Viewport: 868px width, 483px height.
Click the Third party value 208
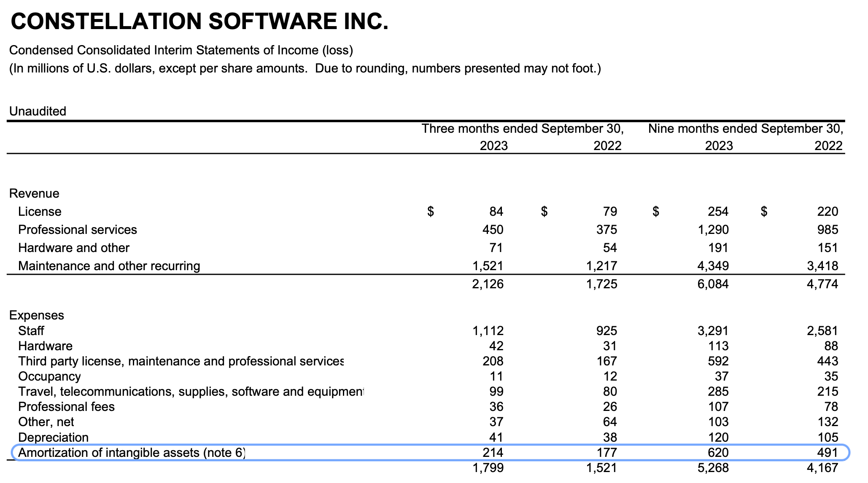pyautogui.click(x=493, y=361)
